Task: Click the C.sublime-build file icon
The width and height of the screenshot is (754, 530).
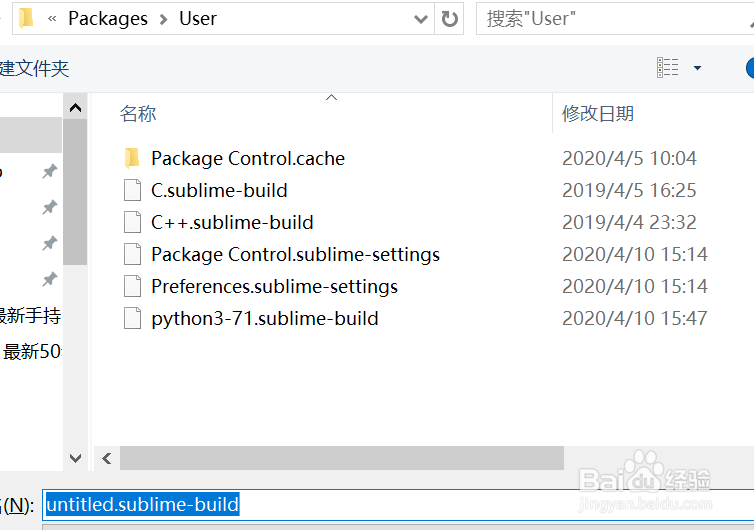Action: pos(131,190)
